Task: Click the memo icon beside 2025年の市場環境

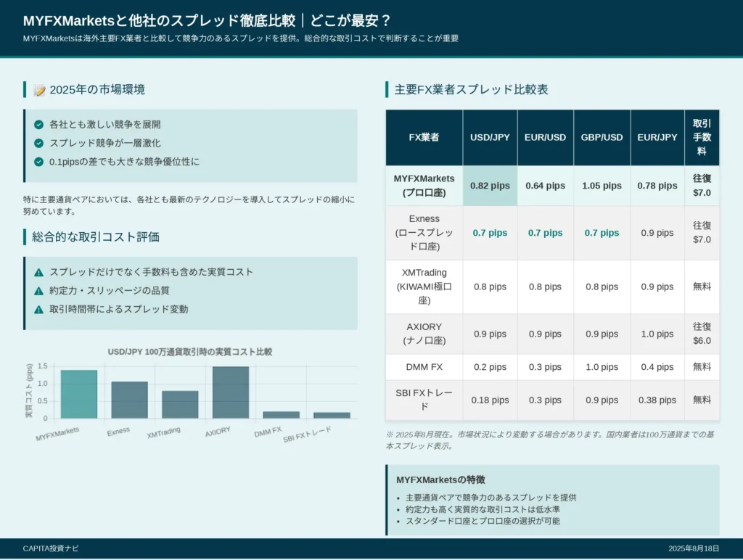Action: tap(39, 90)
